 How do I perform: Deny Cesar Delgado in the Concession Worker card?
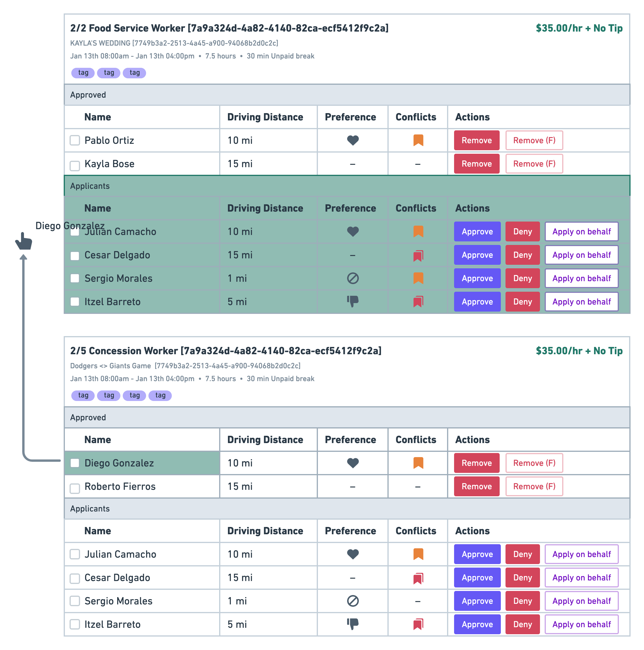pyautogui.click(x=522, y=578)
